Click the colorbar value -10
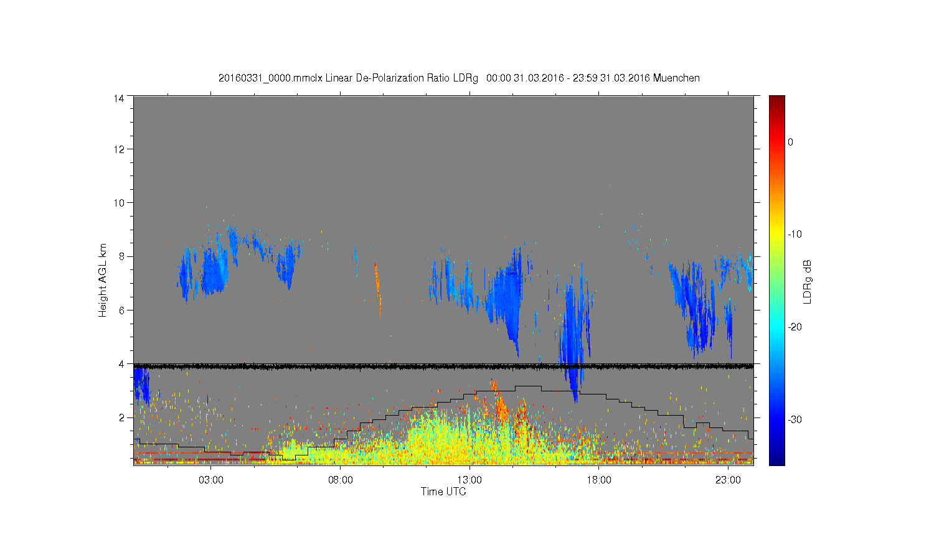Screen dimensions: 934x560 pyautogui.click(x=794, y=235)
